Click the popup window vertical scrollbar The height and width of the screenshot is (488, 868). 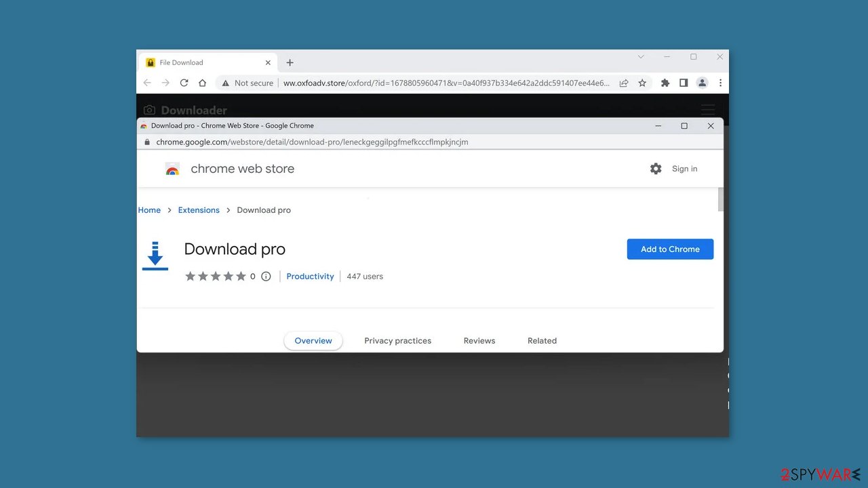click(720, 200)
